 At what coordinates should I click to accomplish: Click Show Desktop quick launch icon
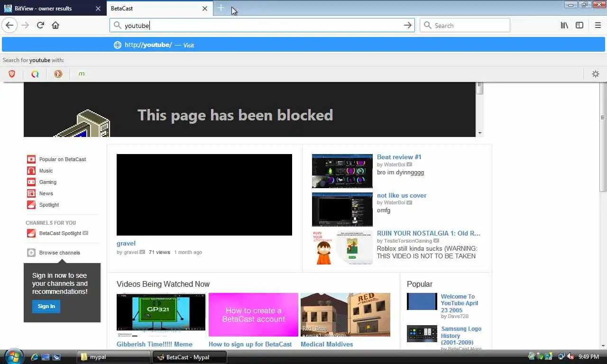(45, 357)
